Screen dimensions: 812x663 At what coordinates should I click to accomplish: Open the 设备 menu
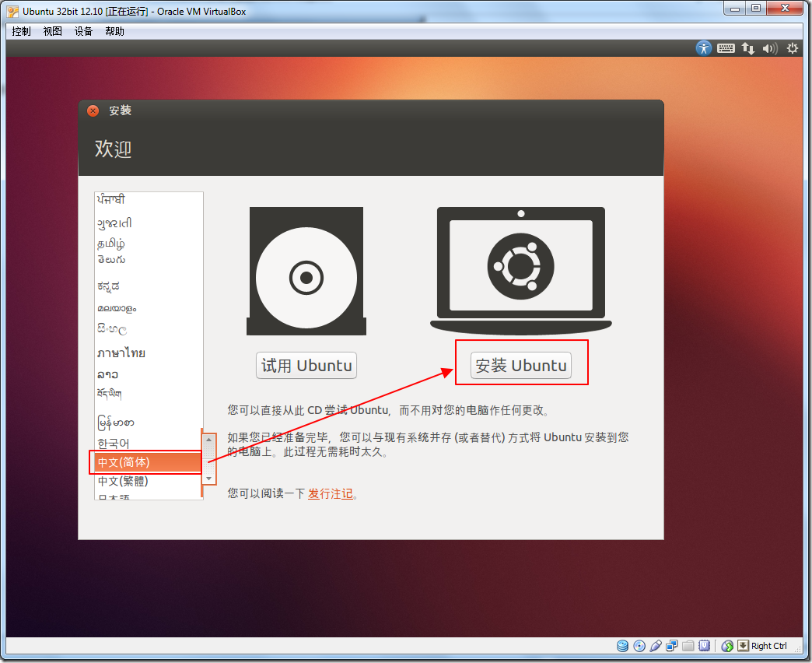[83, 31]
